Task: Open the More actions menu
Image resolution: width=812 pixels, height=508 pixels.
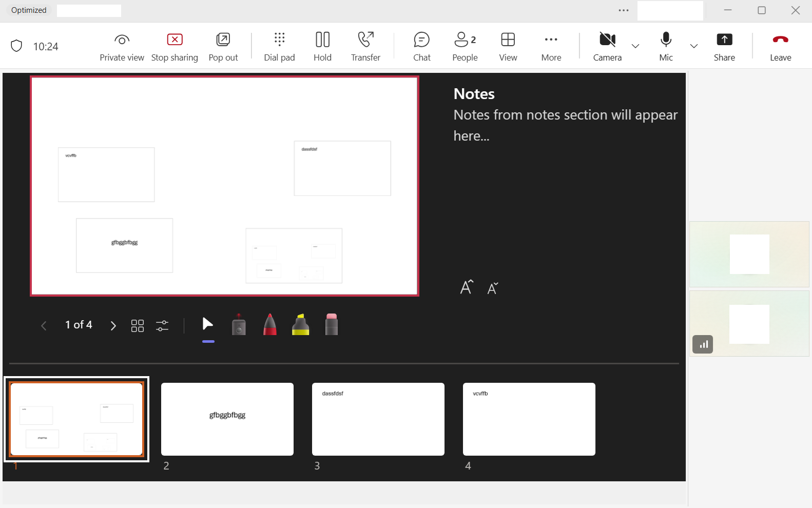Action: point(551,47)
